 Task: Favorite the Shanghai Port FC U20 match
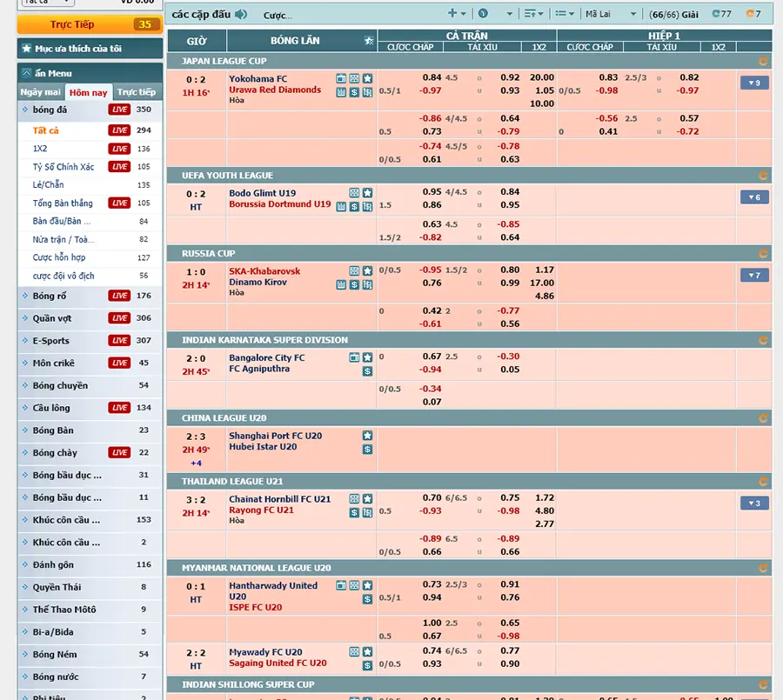click(x=367, y=436)
